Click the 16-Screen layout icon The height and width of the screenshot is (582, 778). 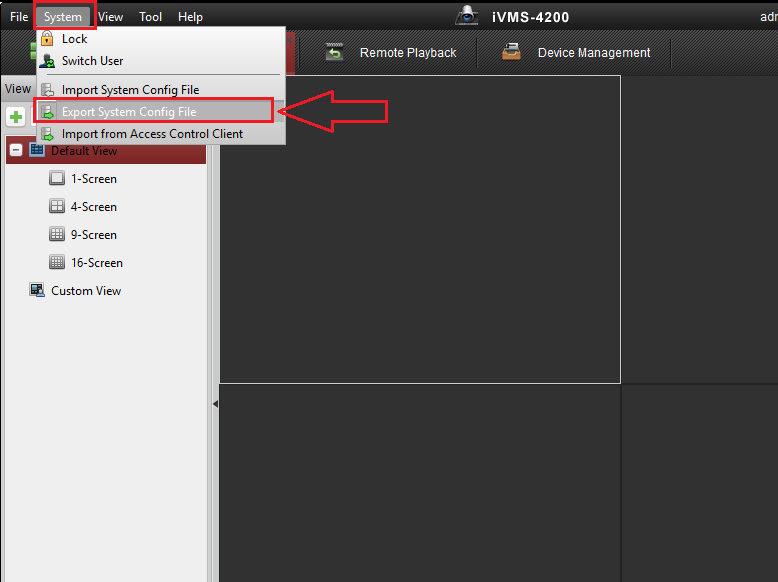pyautogui.click(x=57, y=263)
